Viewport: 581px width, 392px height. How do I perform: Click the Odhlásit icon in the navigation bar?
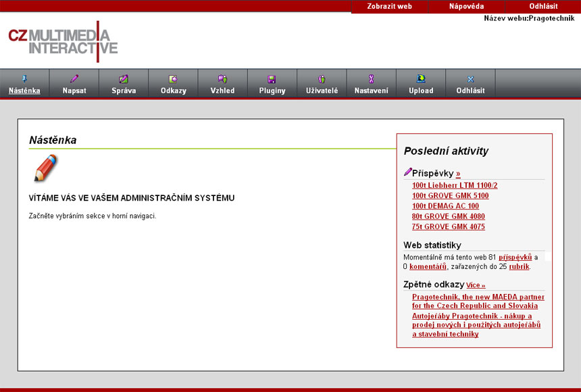click(470, 79)
